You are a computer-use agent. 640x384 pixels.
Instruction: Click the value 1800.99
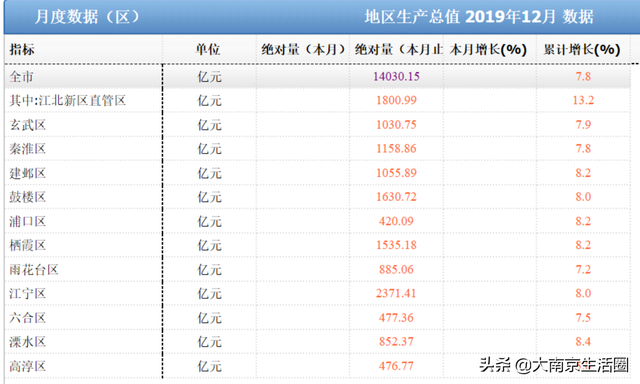396,100
